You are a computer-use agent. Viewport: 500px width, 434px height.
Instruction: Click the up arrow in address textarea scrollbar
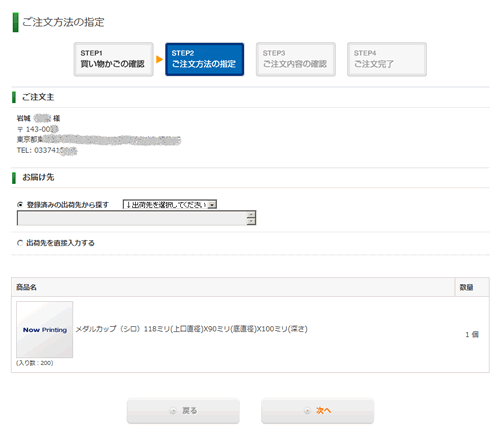tap(251, 214)
